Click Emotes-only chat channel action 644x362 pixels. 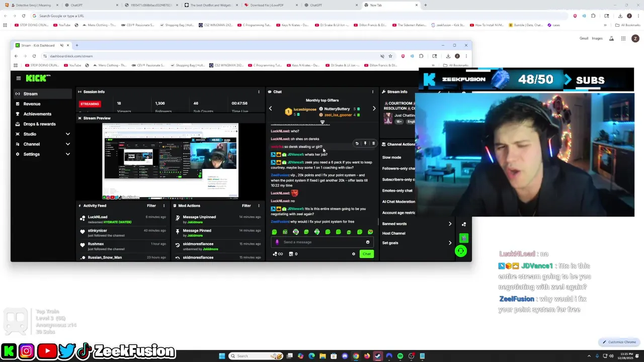pos(397,191)
